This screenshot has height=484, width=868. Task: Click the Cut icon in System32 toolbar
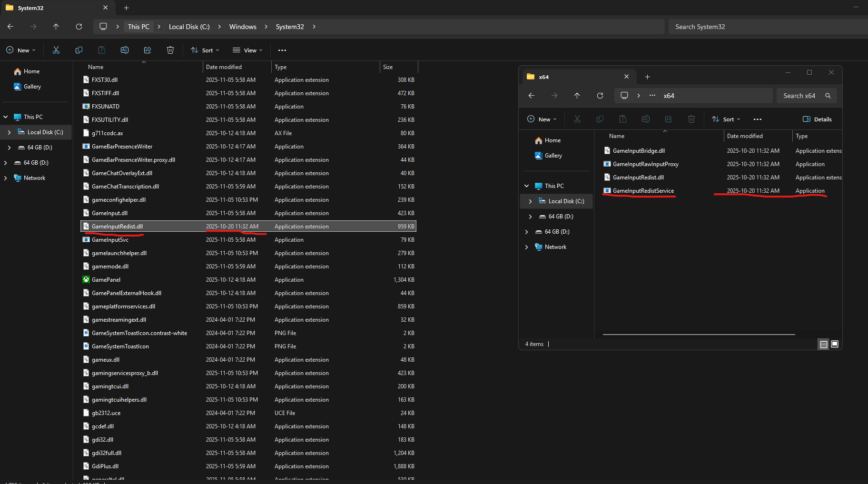point(56,50)
